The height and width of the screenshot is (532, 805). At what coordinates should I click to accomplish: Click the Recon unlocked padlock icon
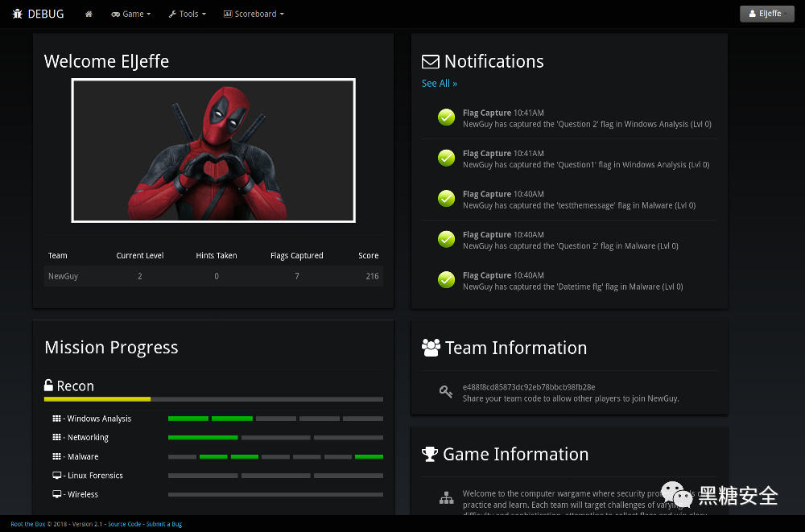point(49,386)
